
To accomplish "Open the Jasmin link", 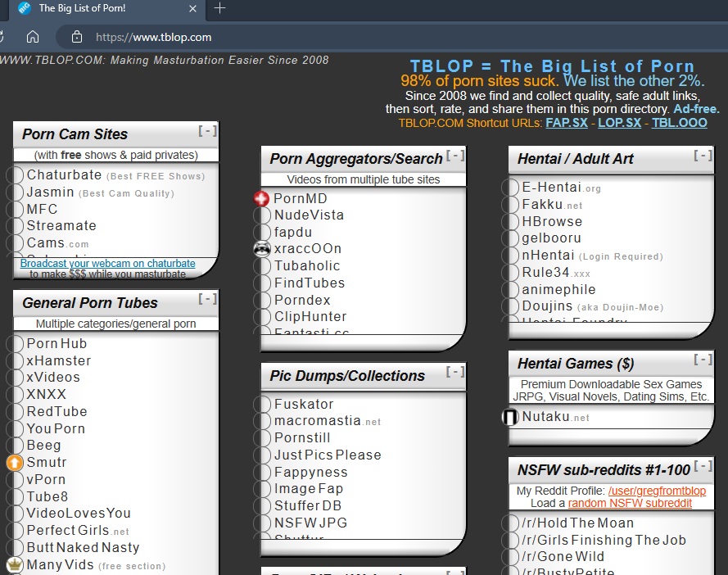I will (50, 192).
